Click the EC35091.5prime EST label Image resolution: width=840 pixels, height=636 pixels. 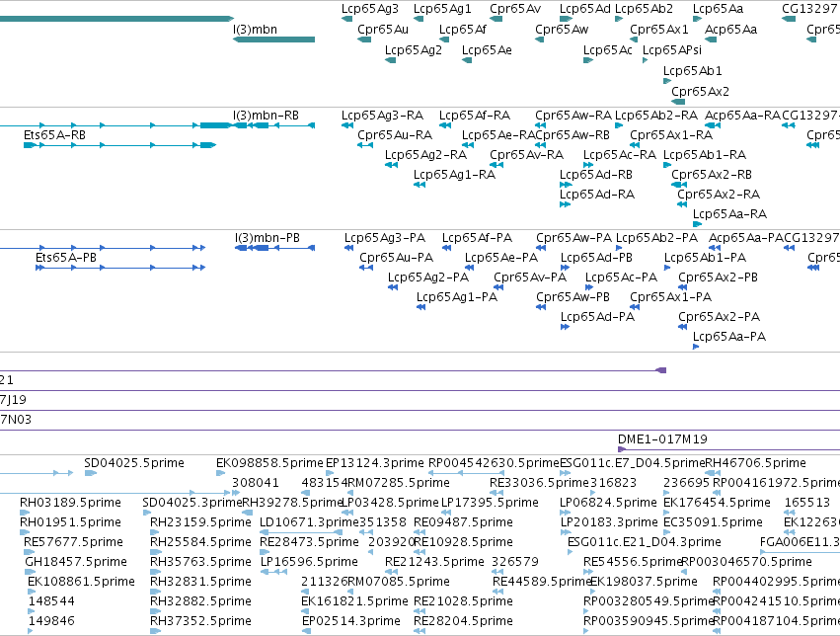coord(713,522)
